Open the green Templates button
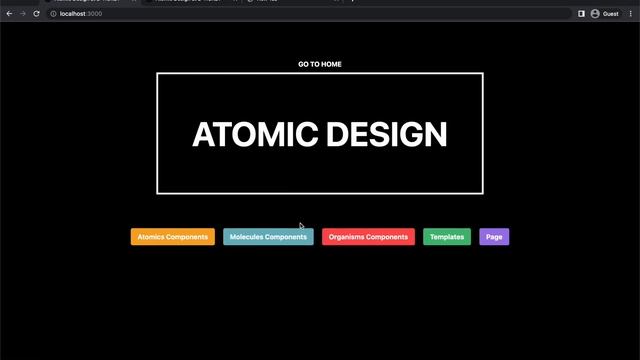 (x=447, y=237)
